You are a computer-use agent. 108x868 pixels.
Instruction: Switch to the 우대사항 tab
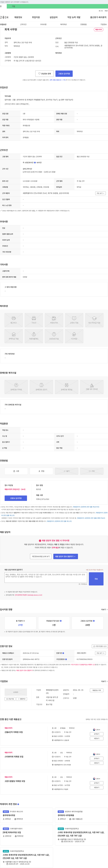coord(43,24)
